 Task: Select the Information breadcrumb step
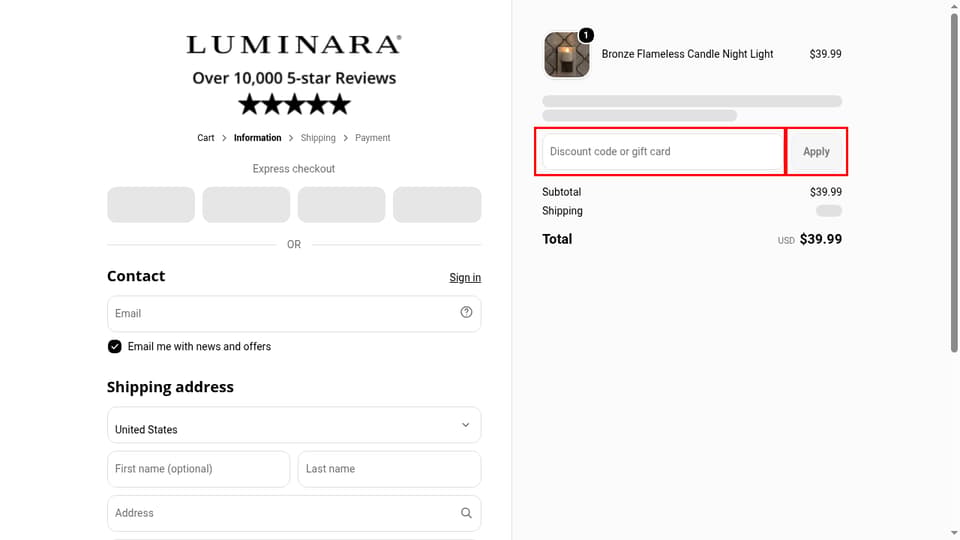[257, 138]
